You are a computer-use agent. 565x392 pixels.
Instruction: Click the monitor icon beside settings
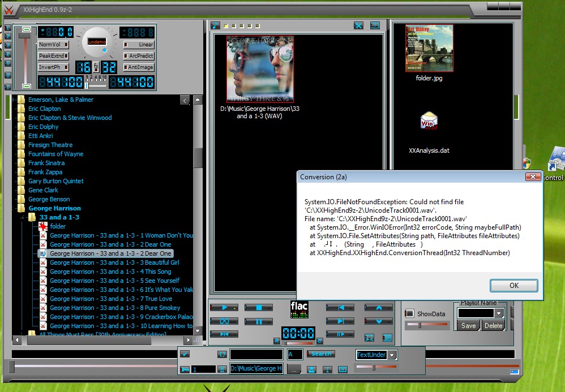coord(375,25)
